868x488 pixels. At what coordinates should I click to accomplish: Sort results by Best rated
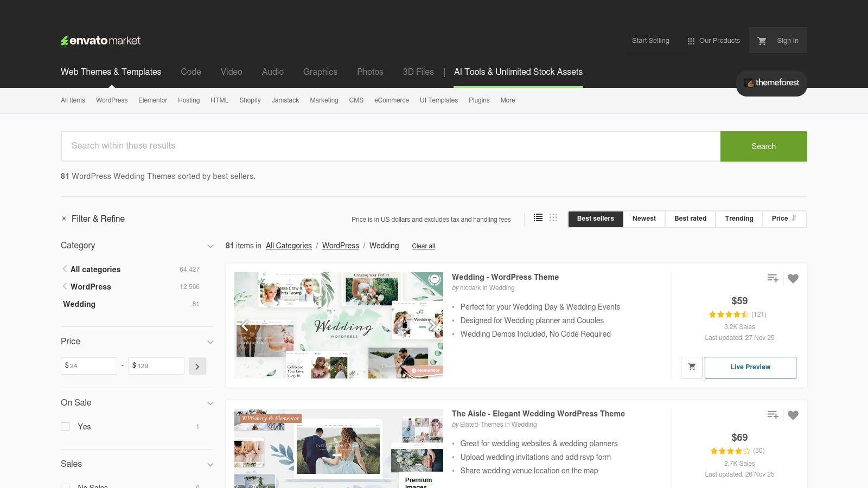coord(690,219)
